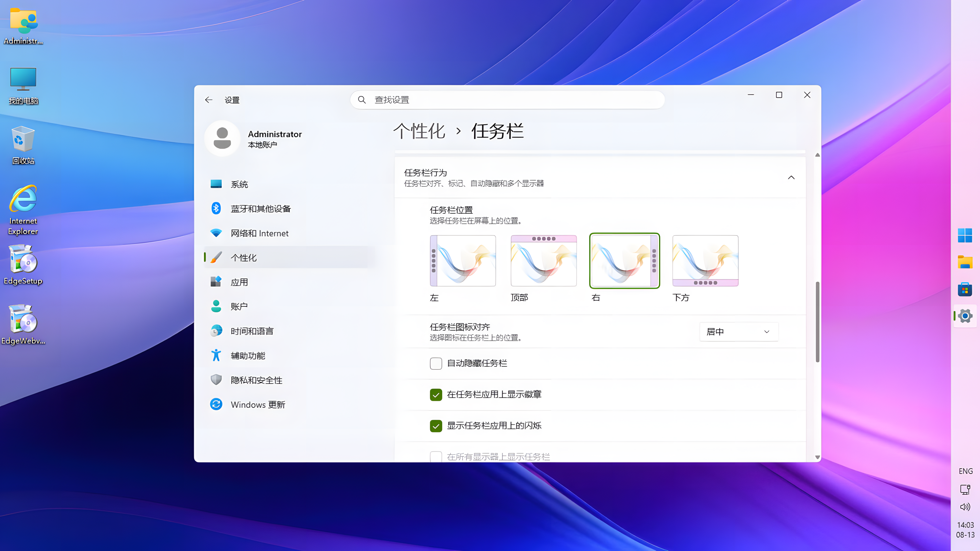Viewport: 980px width, 551px height.
Task: Click the 查找设置 search field
Action: click(x=507, y=100)
